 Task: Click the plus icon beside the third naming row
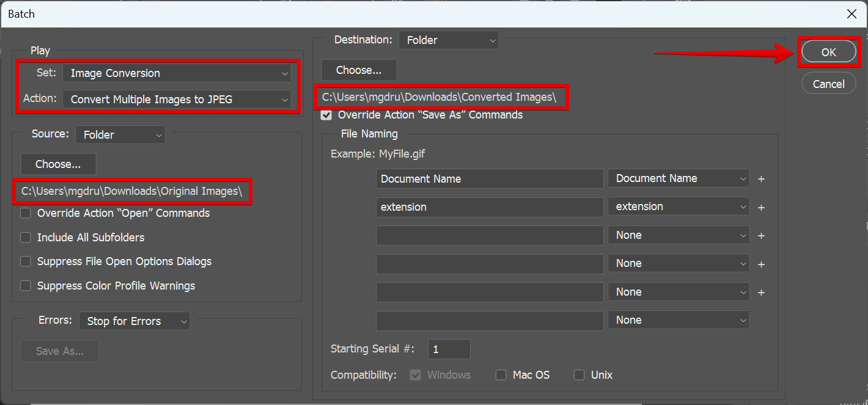pos(761,236)
